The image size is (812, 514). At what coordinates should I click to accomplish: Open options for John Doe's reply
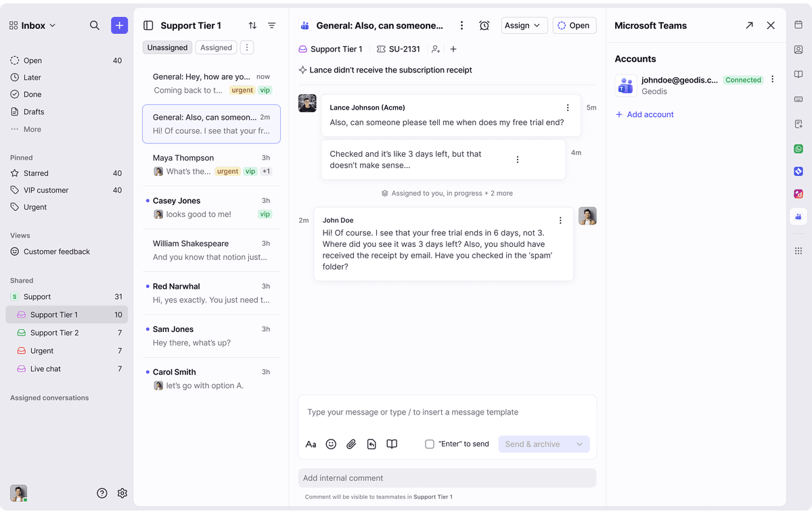560,220
